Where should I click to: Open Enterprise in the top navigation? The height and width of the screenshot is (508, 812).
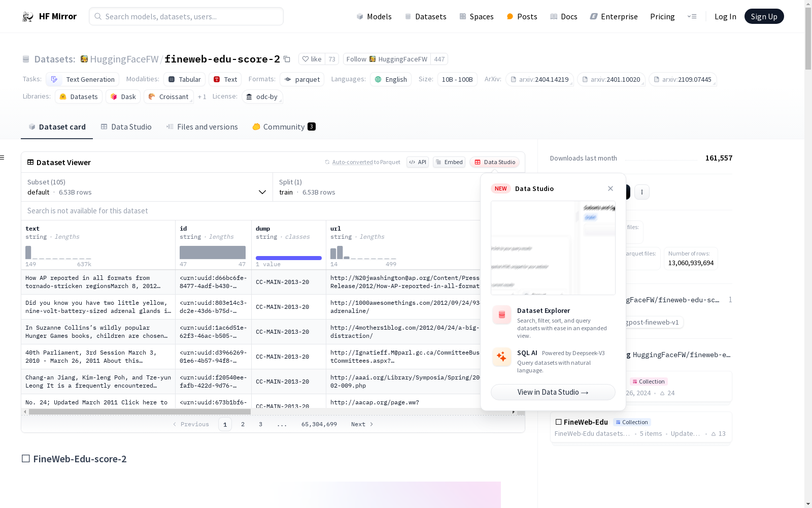pyautogui.click(x=614, y=16)
